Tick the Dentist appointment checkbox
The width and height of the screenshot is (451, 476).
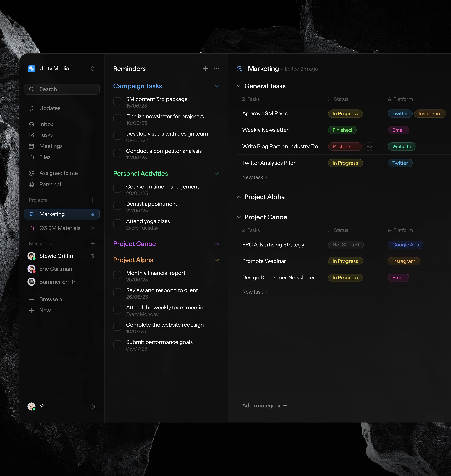pos(117,206)
